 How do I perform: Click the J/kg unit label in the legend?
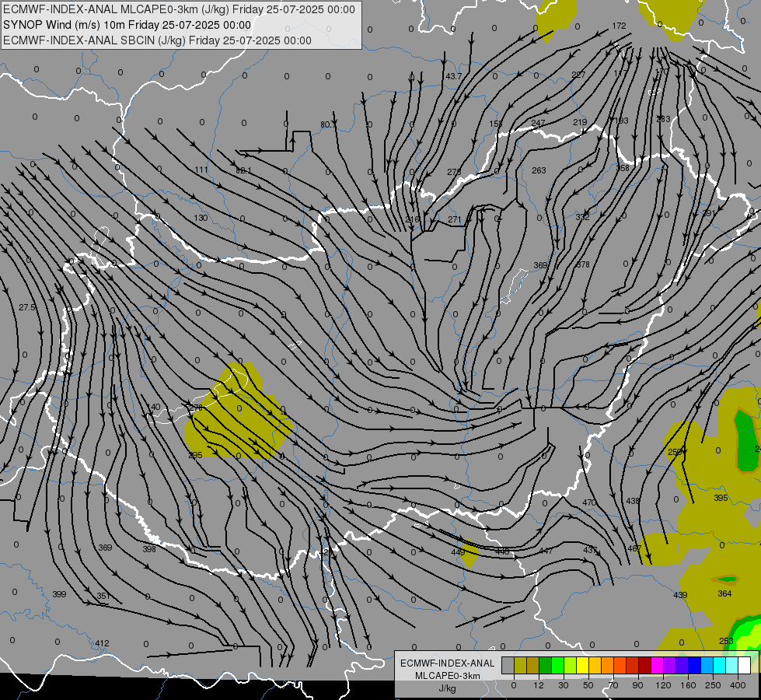(447, 688)
